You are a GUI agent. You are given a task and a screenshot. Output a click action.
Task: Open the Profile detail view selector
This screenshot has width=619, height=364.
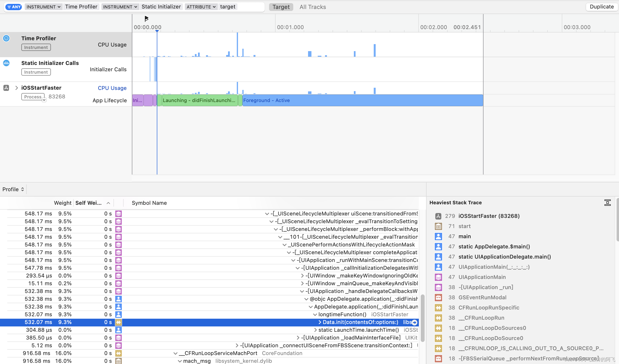pyautogui.click(x=13, y=189)
